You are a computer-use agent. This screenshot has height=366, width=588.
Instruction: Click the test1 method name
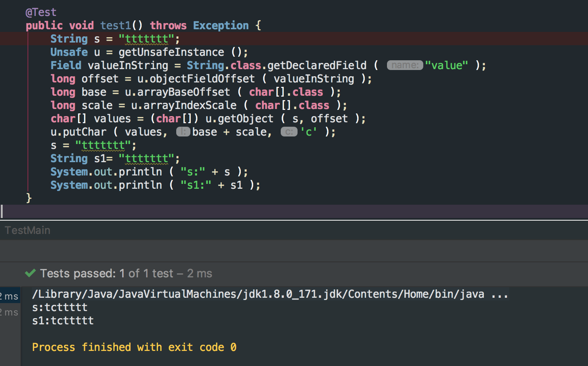(116, 26)
